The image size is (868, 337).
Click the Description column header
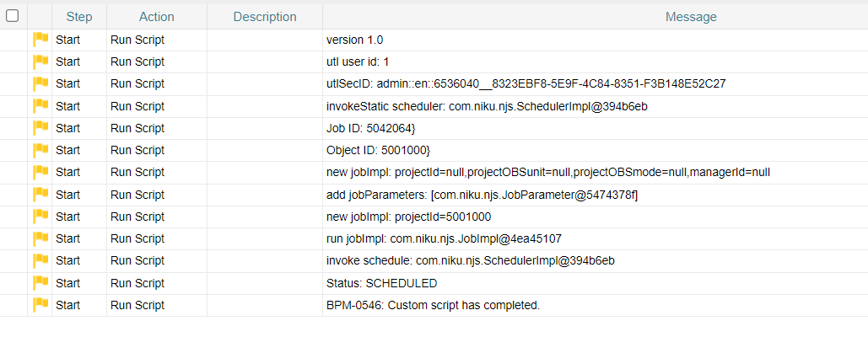pos(265,17)
